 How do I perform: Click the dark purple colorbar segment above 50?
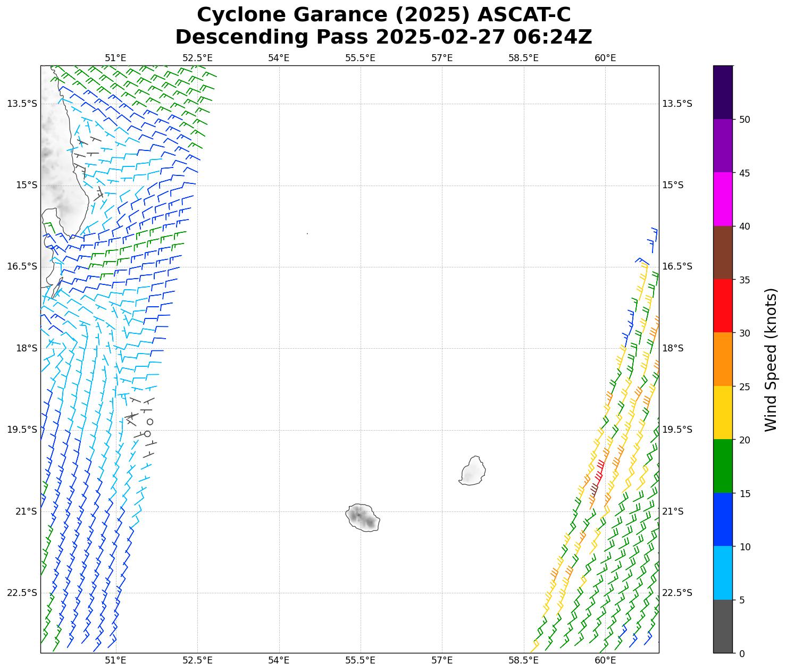(x=723, y=92)
